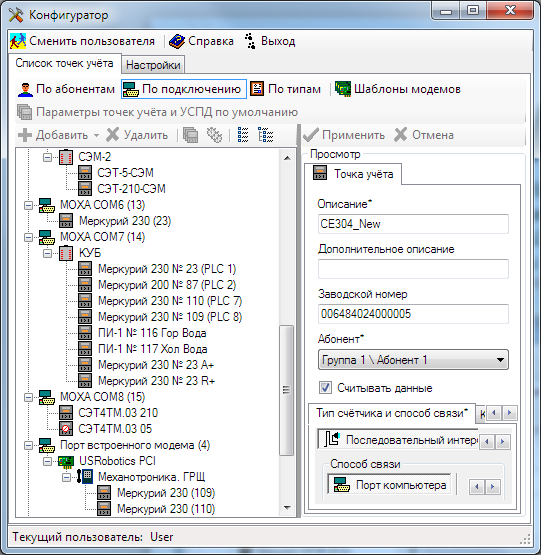
Task: Select the Точка учёта tab label
Action: coord(364,174)
